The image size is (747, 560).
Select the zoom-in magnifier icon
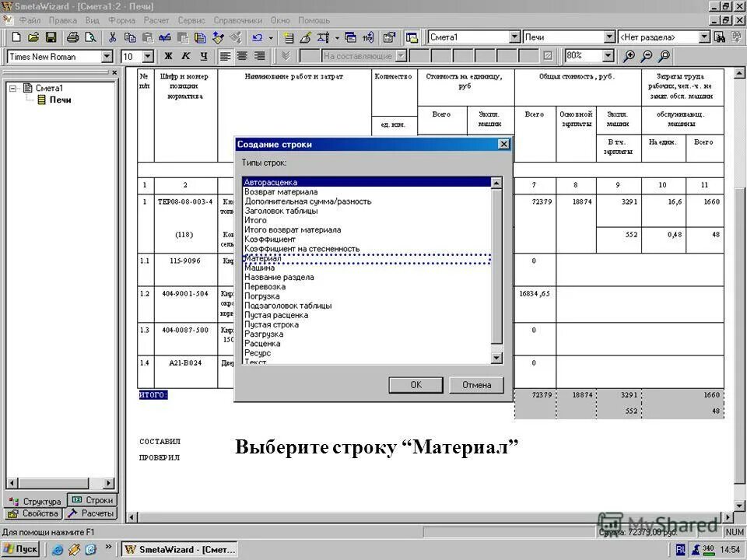pos(629,55)
